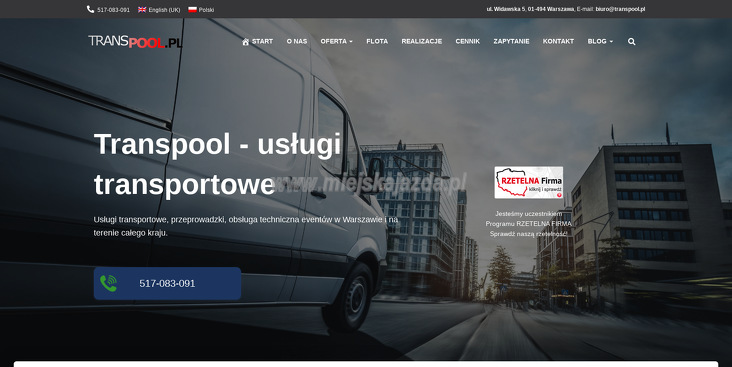Screen dimensions: 732x367
Task: Open the REALIZACJE section
Action: [x=422, y=42]
